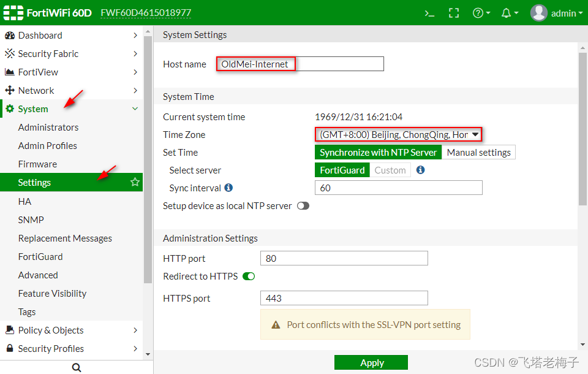The height and width of the screenshot is (374, 588).
Task: Click the Network cross-arrows icon
Action: click(x=10, y=90)
